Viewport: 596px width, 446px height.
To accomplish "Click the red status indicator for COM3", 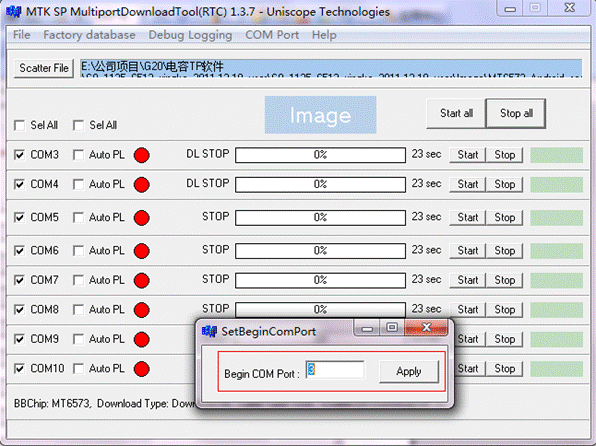I will tap(141, 155).
